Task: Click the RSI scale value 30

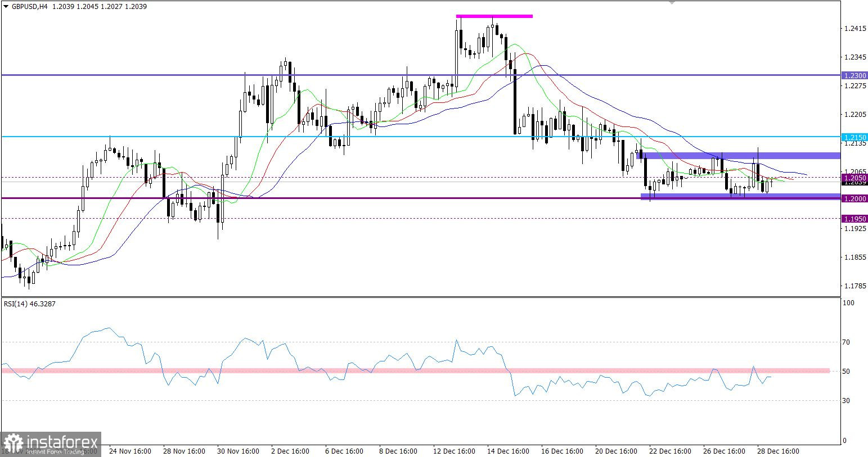Action: tap(847, 400)
